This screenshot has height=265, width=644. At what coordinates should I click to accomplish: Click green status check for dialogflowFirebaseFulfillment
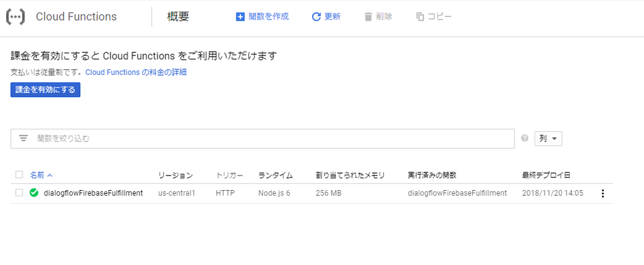pyautogui.click(x=34, y=193)
